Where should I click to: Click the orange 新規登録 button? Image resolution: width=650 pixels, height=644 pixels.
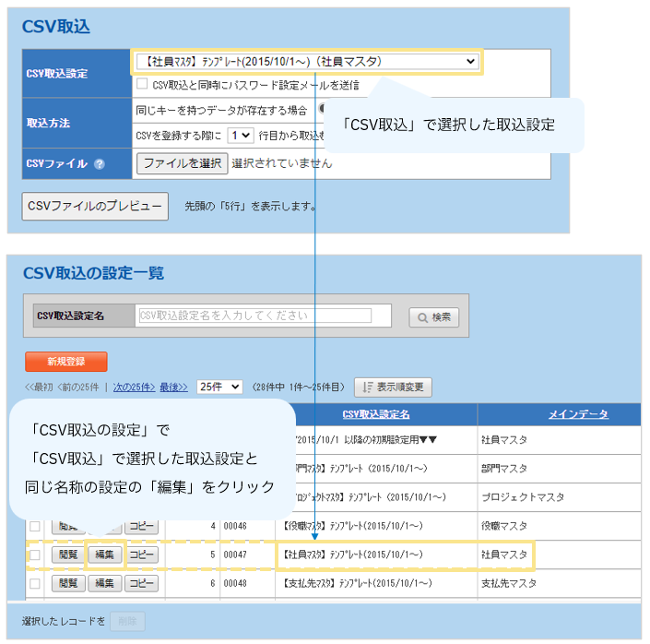click(66, 362)
